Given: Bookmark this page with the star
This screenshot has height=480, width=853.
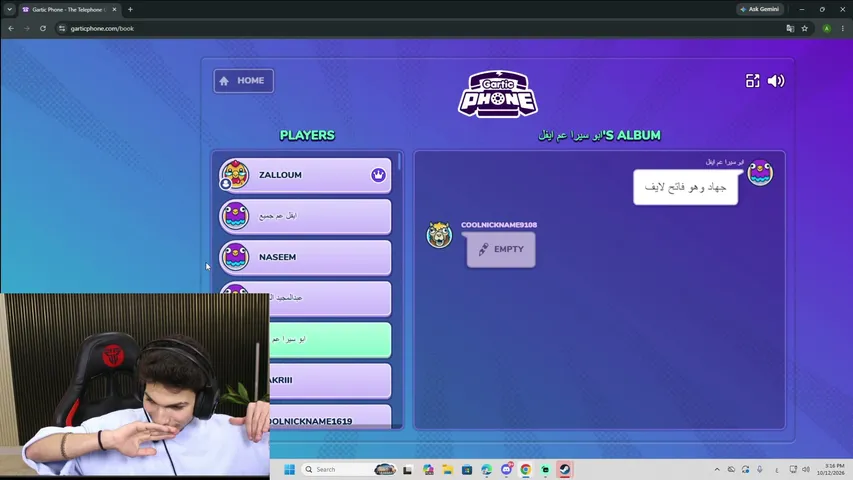Looking at the screenshot, I should (805, 28).
